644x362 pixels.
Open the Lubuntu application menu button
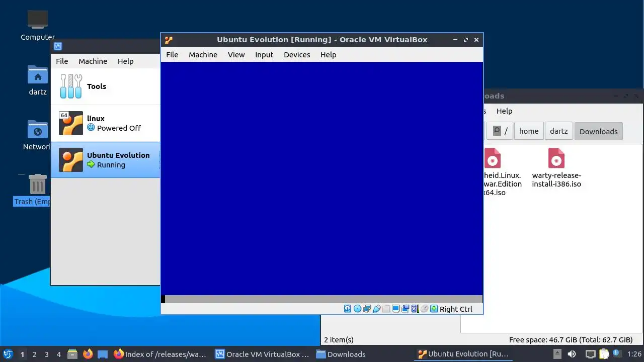(8, 354)
